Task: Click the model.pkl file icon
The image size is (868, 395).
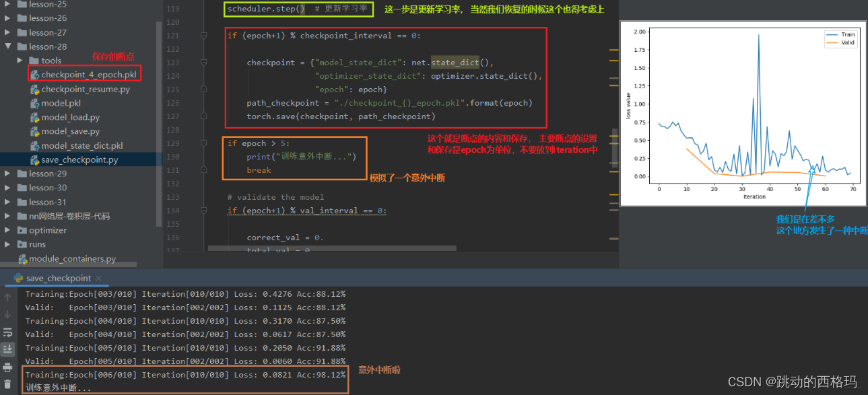Action: click(35, 103)
